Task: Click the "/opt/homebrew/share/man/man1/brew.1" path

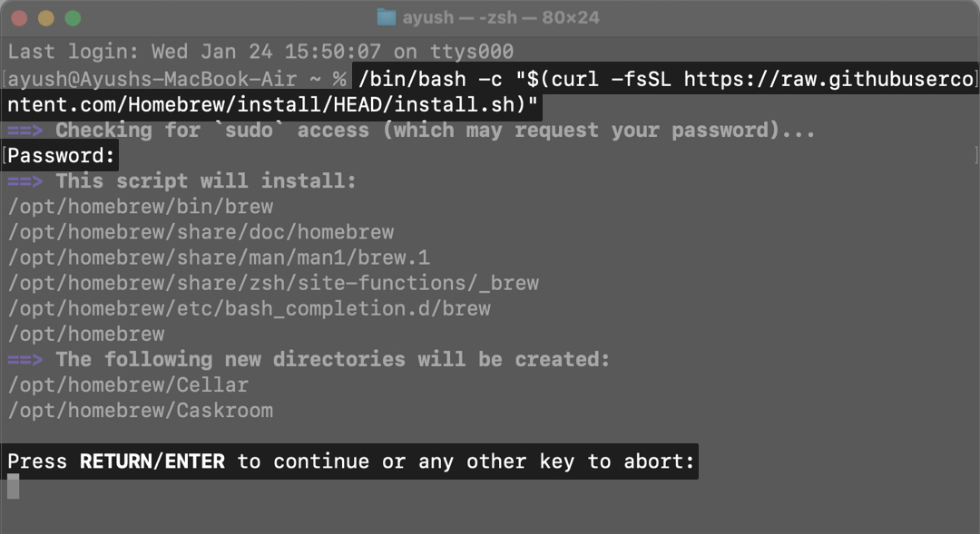Action: coord(219,257)
